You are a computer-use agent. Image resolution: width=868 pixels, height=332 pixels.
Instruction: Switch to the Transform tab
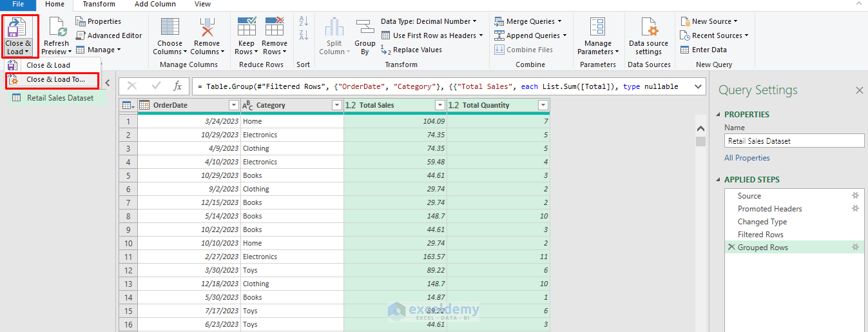[99, 5]
